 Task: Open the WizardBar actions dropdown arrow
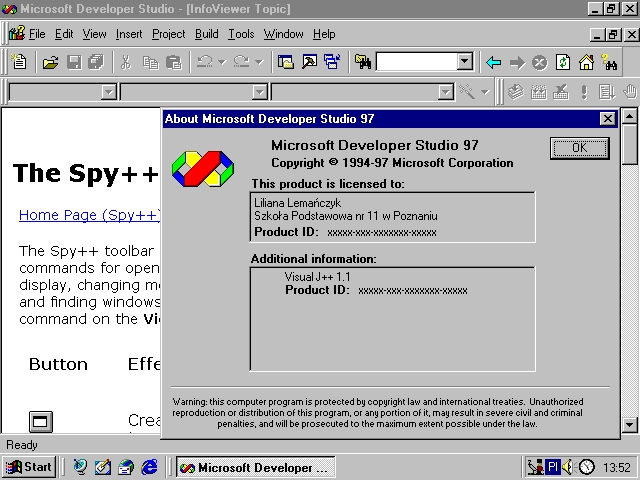click(x=484, y=92)
